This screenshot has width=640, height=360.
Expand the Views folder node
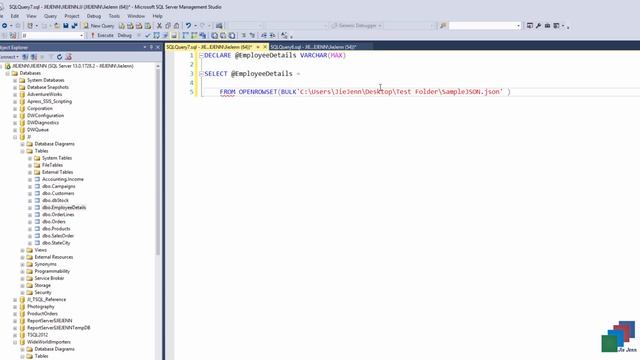pos(23,250)
